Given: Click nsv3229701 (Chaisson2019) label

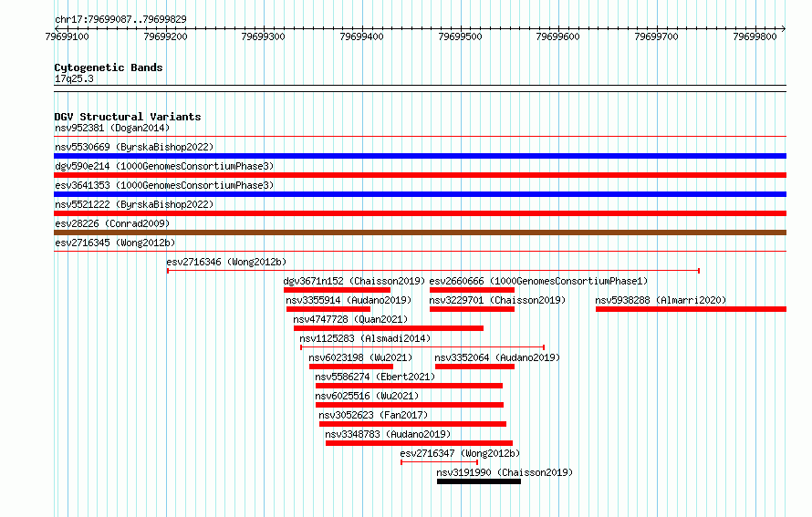Looking at the screenshot, I should pos(497,300).
